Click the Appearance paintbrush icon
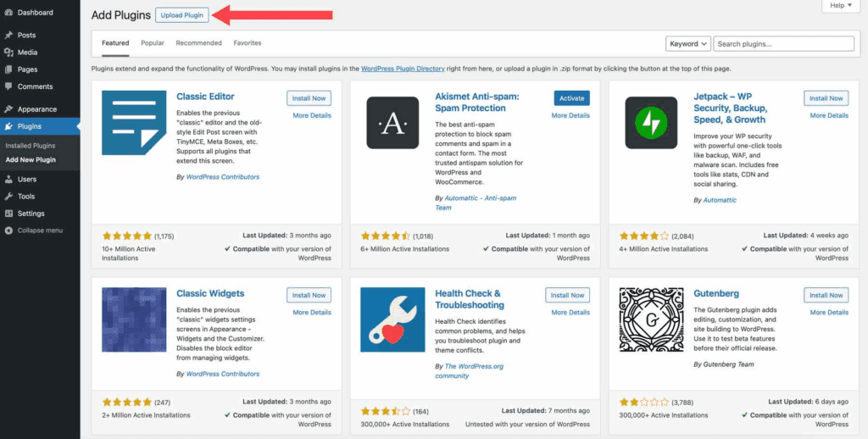868x439 pixels. tap(8, 109)
